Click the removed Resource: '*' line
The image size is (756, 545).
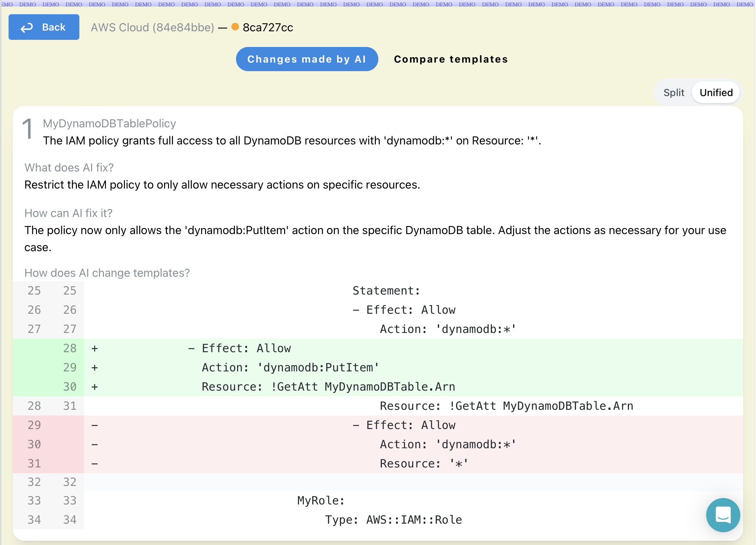(424, 464)
